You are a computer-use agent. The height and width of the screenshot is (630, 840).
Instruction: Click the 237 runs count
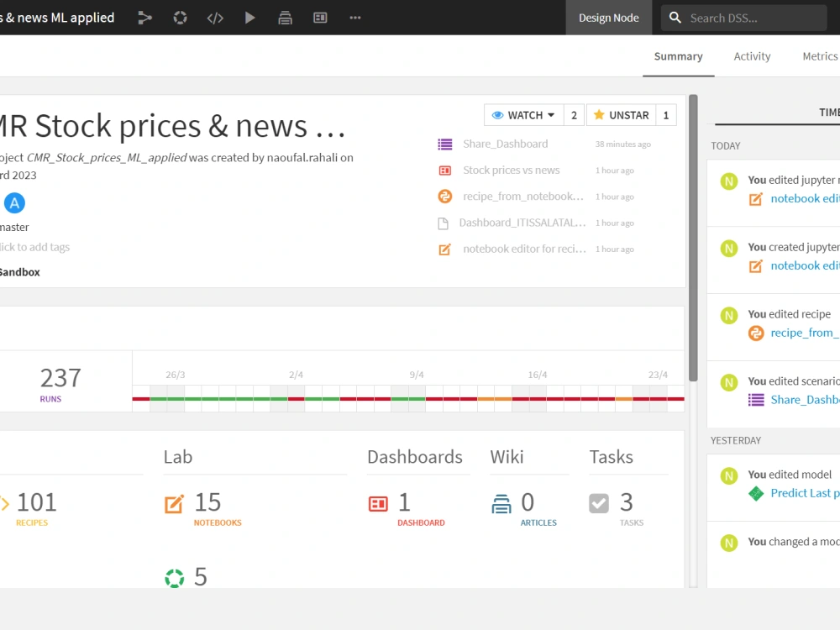click(60, 378)
